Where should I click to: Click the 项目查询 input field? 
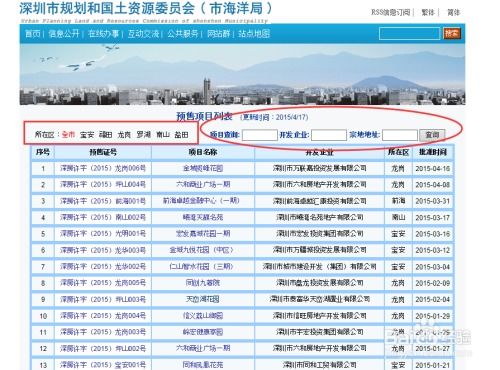tap(260, 135)
